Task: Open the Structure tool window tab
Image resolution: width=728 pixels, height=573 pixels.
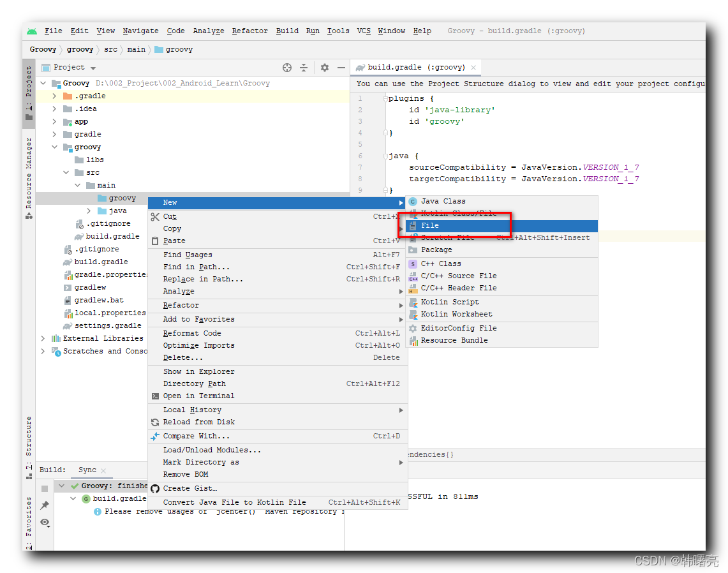Action: coord(29,447)
